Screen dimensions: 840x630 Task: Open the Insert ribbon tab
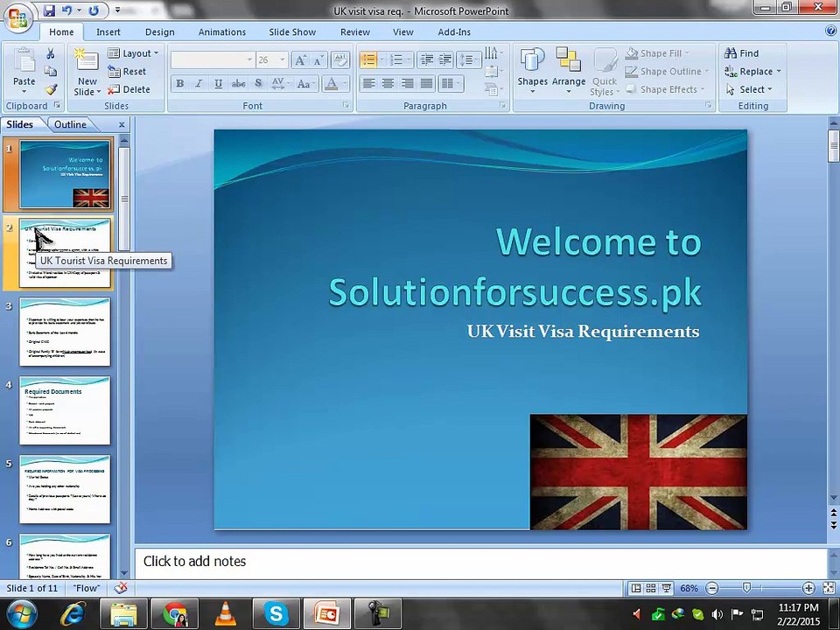point(108,32)
